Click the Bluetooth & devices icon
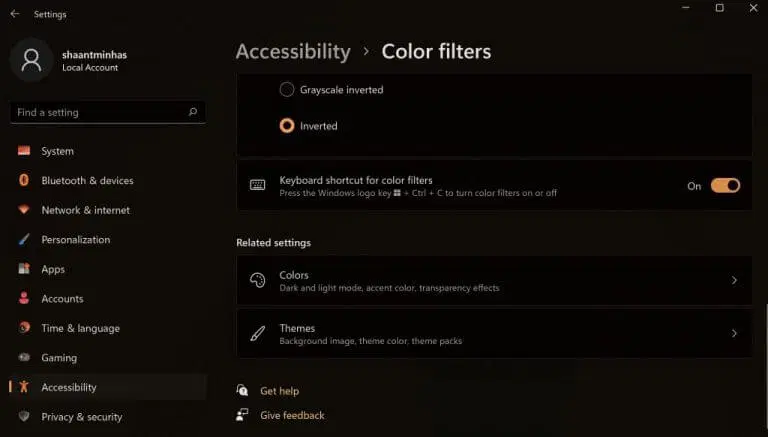The image size is (768, 437). coord(24,181)
